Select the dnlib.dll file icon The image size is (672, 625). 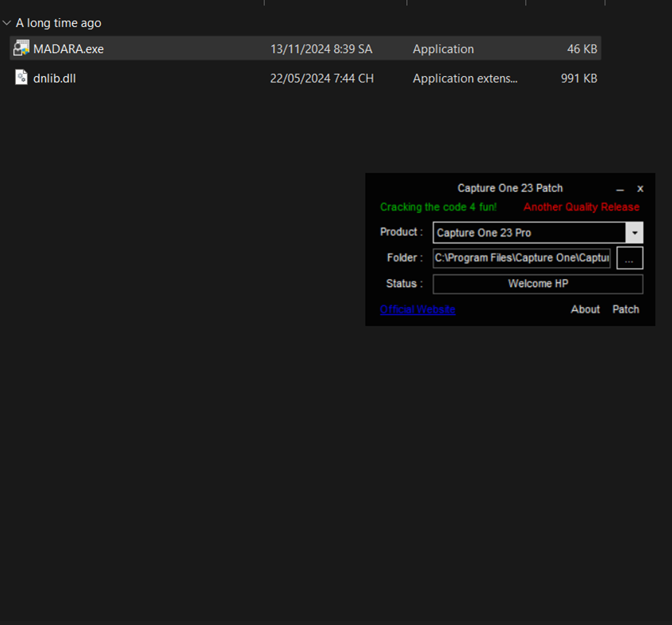(21, 78)
